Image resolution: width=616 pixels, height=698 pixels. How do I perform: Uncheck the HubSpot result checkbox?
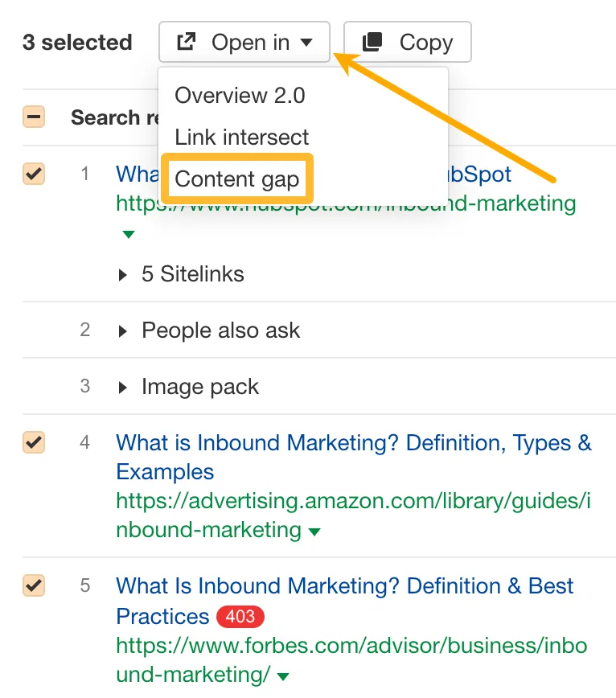point(33,174)
